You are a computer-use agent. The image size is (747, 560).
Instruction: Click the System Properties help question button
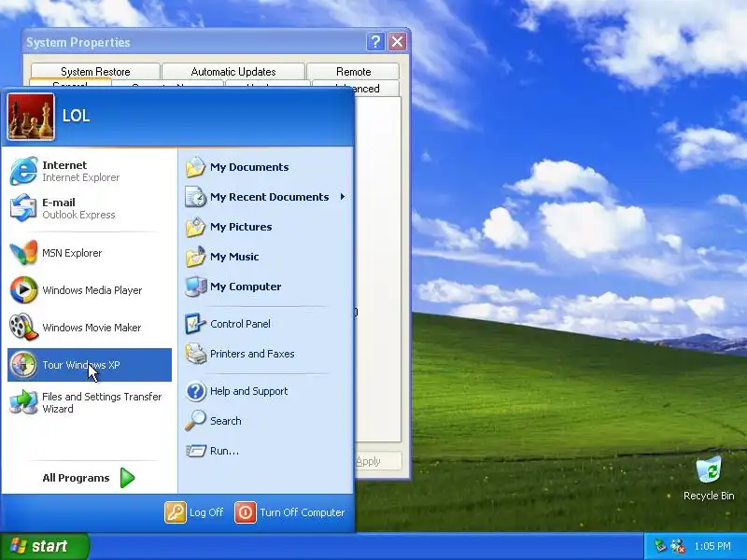point(375,42)
